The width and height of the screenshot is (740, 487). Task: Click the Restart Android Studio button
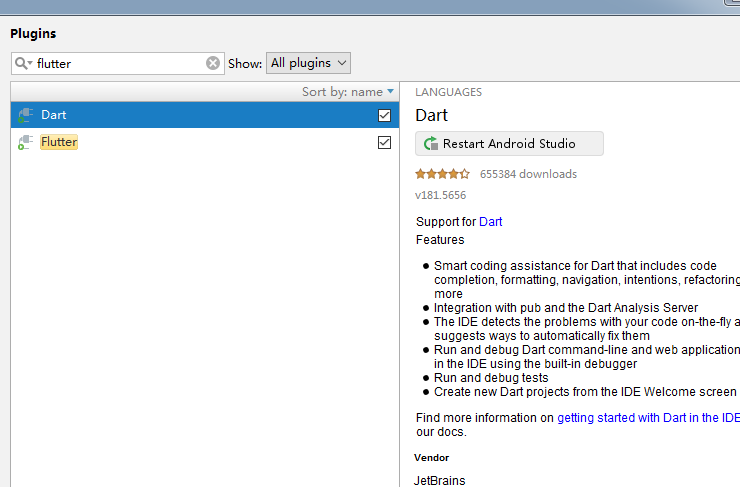(x=509, y=143)
